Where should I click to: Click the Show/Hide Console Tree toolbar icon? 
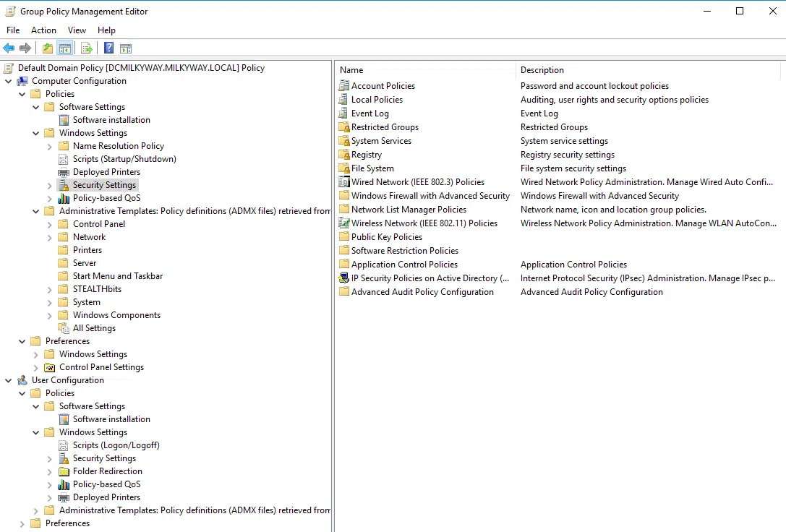coord(64,48)
